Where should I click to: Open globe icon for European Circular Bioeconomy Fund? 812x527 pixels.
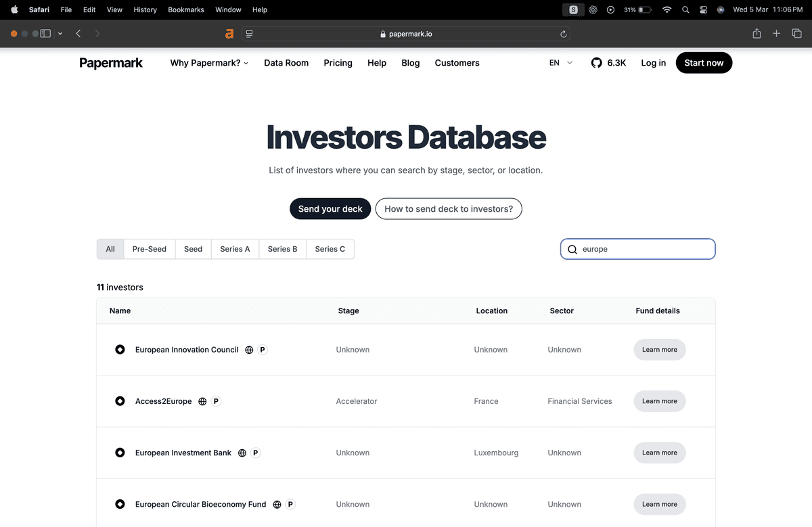(x=277, y=504)
